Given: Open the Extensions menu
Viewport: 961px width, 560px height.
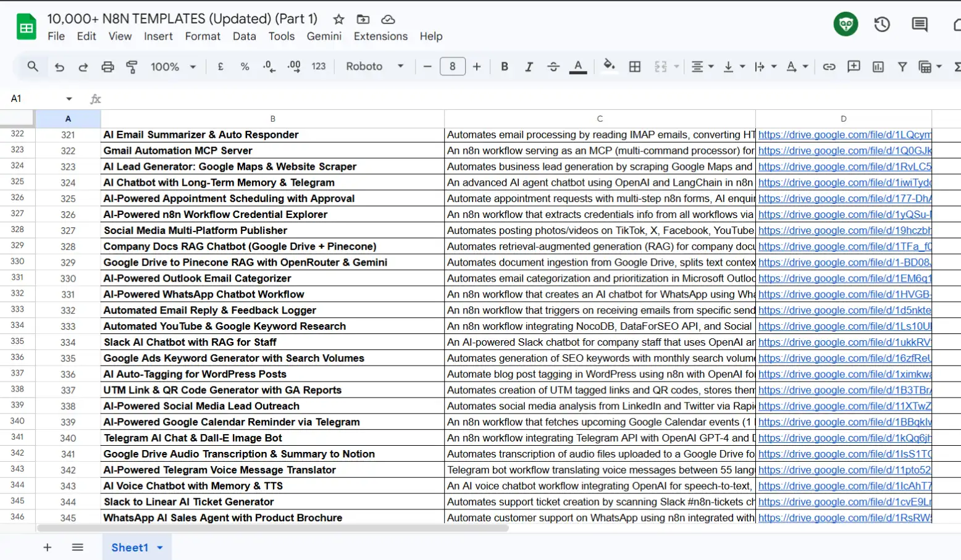Looking at the screenshot, I should [x=380, y=36].
